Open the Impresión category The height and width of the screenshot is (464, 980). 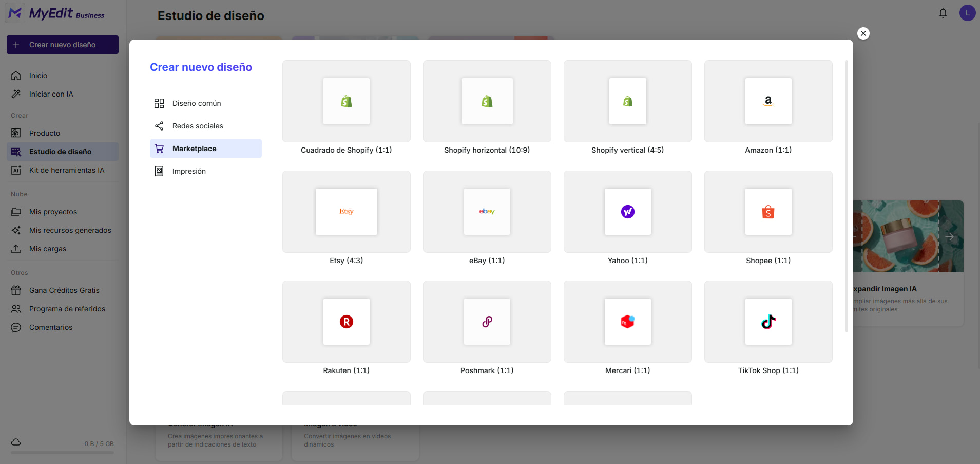click(206, 171)
